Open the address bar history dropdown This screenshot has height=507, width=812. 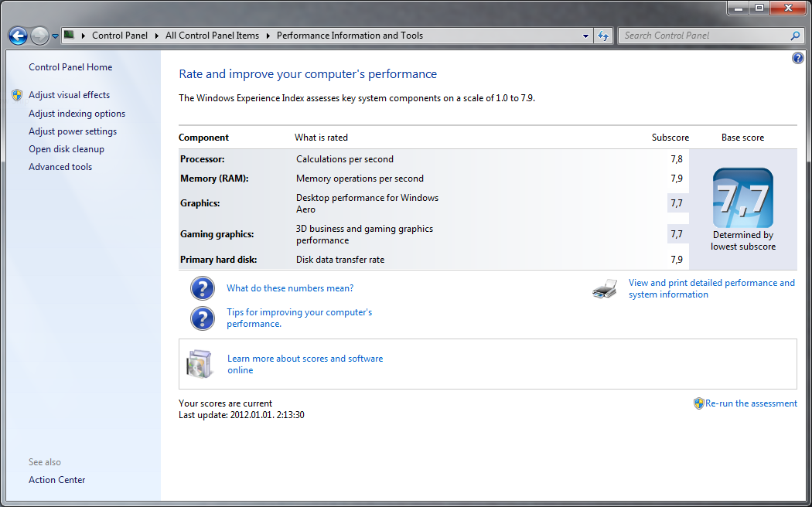click(585, 36)
